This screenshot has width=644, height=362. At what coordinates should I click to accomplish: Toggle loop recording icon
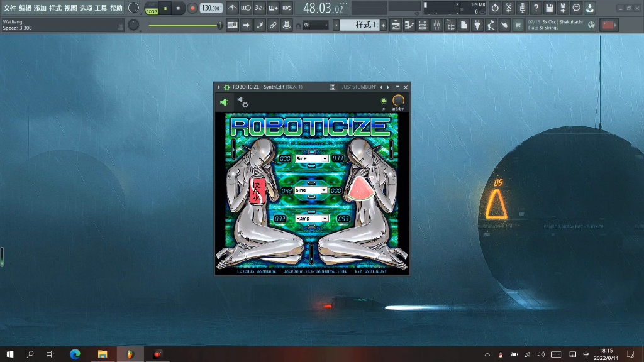tap(287, 8)
